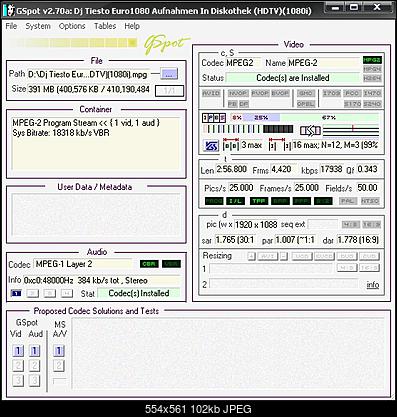397x417 pixels.
Task: Select audio stream 1 button
Action: (16, 293)
